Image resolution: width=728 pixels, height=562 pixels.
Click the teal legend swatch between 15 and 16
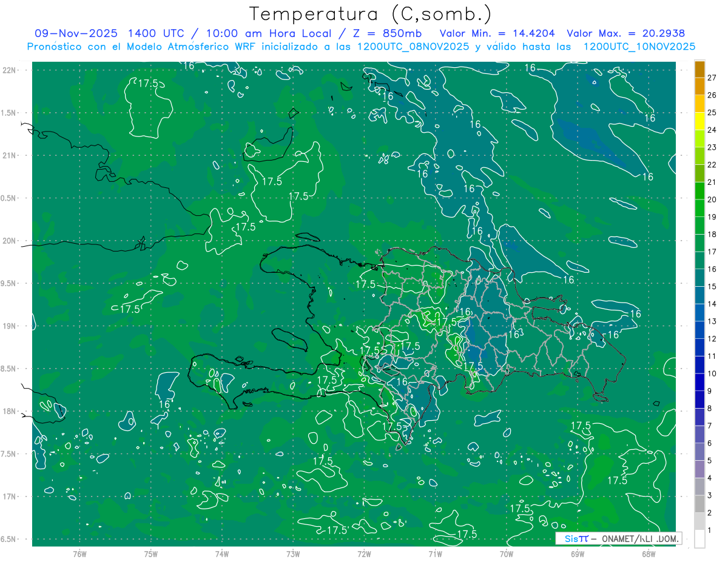pyautogui.click(x=699, y=278)
